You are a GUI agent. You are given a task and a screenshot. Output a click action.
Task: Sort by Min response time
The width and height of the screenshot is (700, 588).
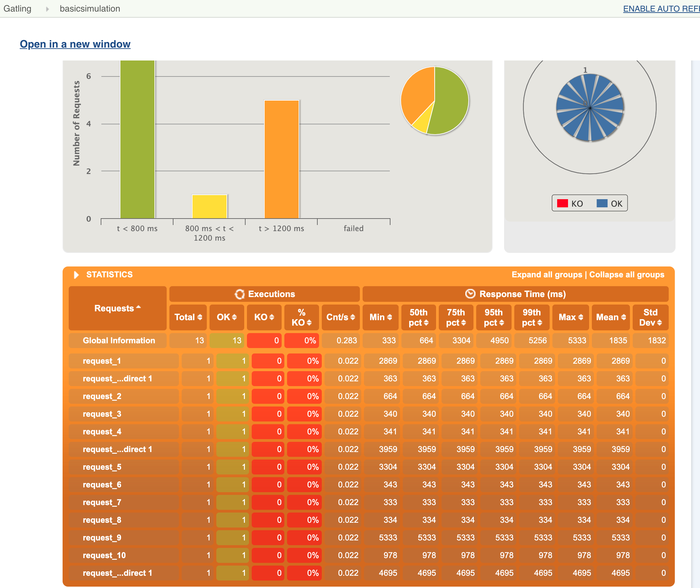pyautogui.click(x=381, y=317)
